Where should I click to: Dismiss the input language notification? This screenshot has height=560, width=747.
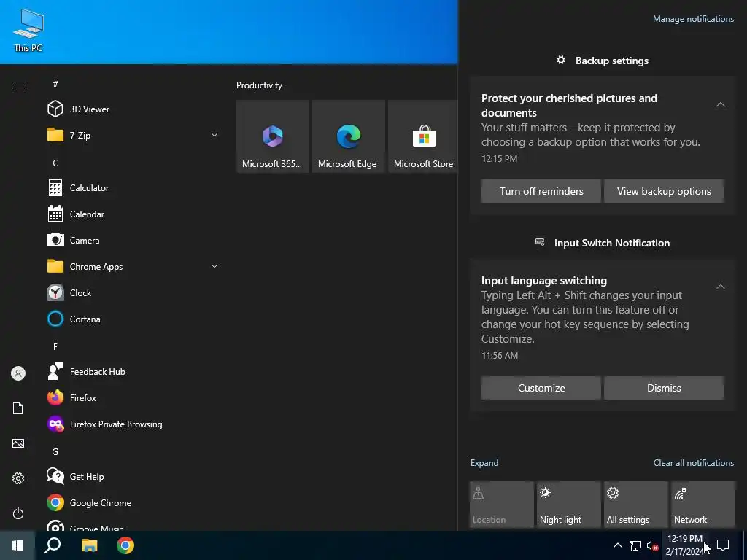[664, 388]
